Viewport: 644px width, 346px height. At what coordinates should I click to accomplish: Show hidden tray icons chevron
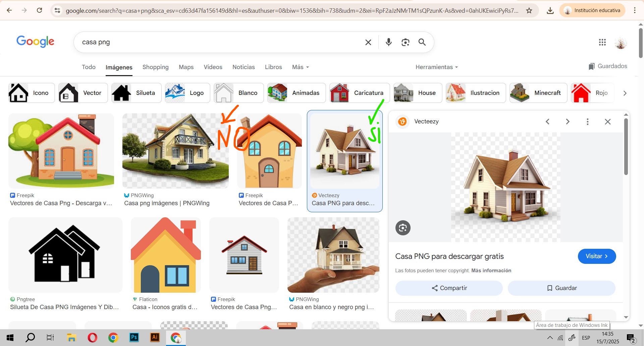pos(550,338)
